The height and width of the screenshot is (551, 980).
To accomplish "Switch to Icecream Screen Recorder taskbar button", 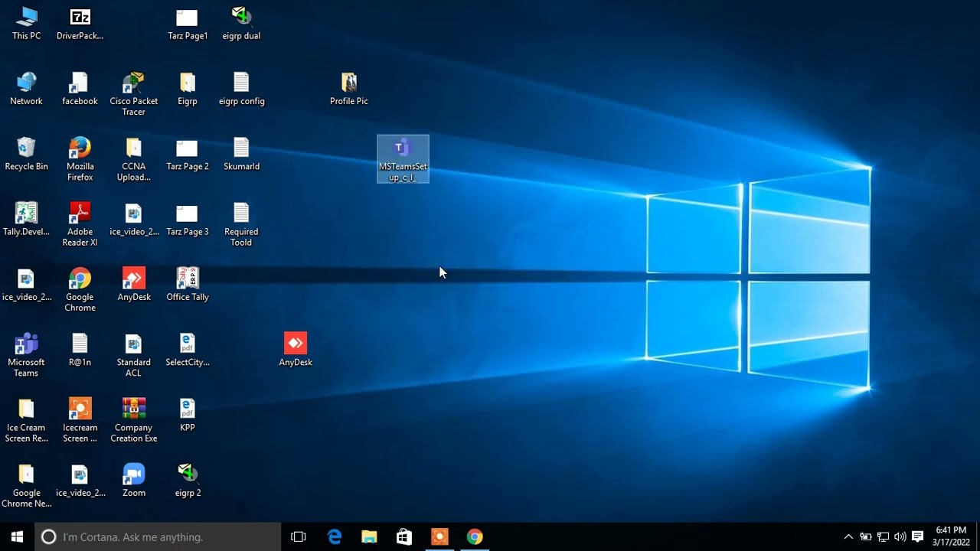I will 439,536.
